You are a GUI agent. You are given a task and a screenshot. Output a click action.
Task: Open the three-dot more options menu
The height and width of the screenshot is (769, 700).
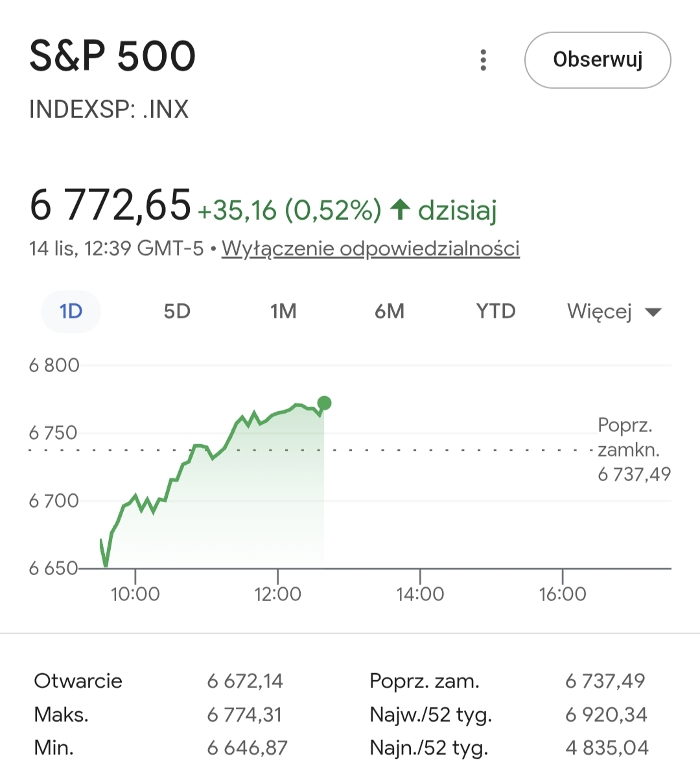(483, 60)
